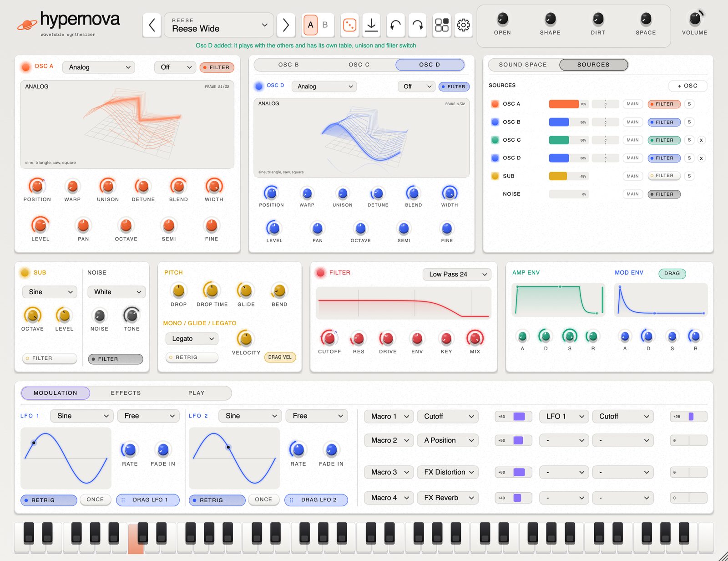This screenshot has width=728, height=561.
Task: Open OSC A Analog wavetable dropdown
Action: [99, 67]
